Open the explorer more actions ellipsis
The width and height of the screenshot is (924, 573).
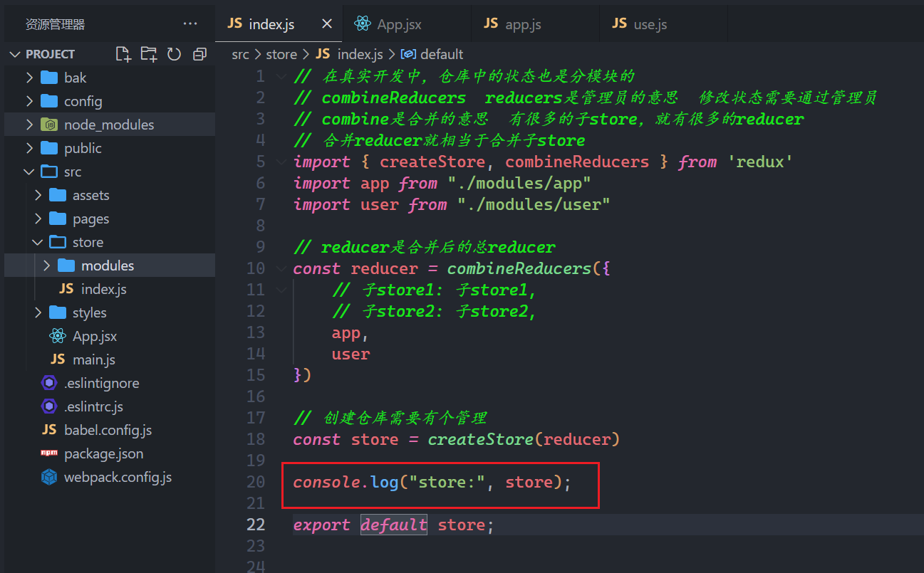[x=190, y=24]
